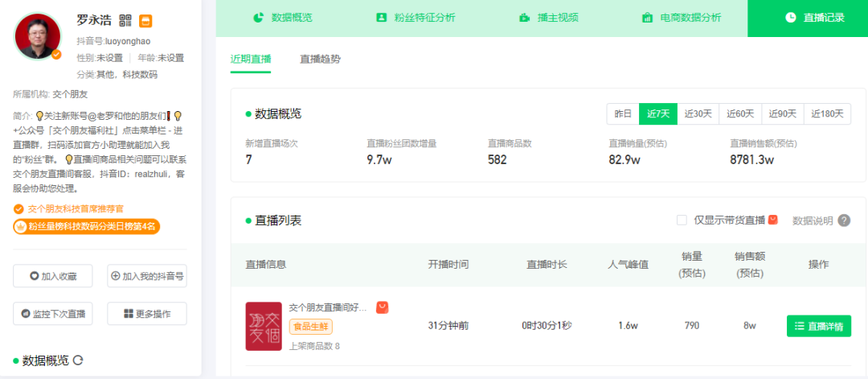Click the 粉丝量榜科技数码分类日榜第4名 badge
This screenshot has width=868, height=379.
(x=86, y=226)
